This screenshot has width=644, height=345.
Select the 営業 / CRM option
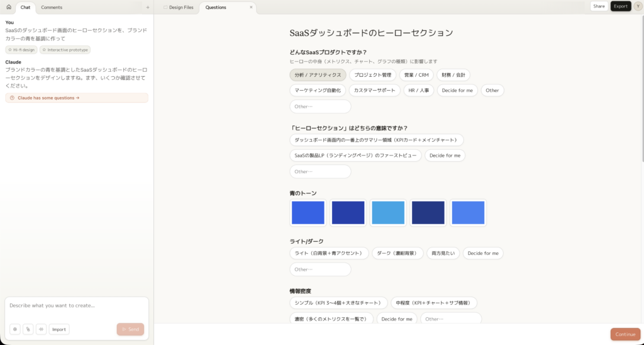416,75
